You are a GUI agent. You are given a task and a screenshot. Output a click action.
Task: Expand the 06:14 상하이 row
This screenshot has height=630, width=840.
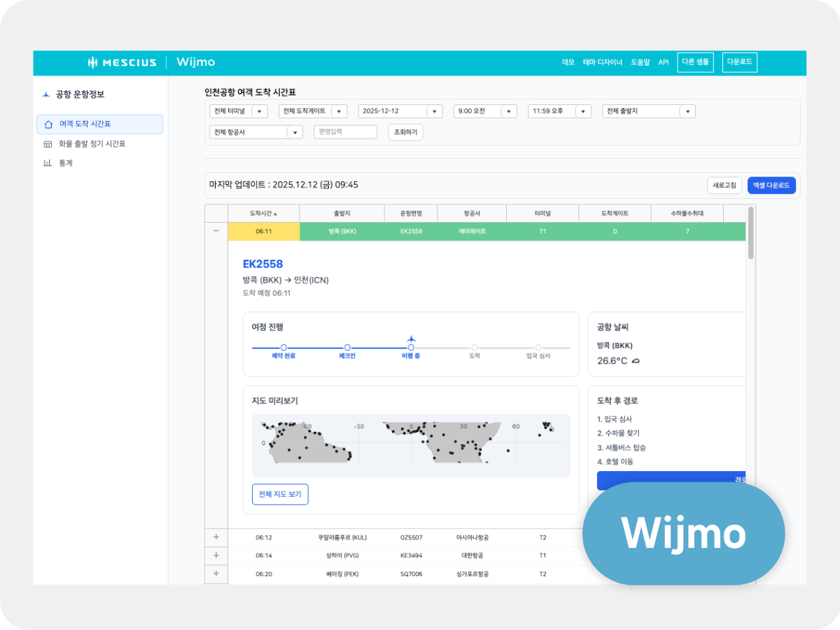pos(216,555)
